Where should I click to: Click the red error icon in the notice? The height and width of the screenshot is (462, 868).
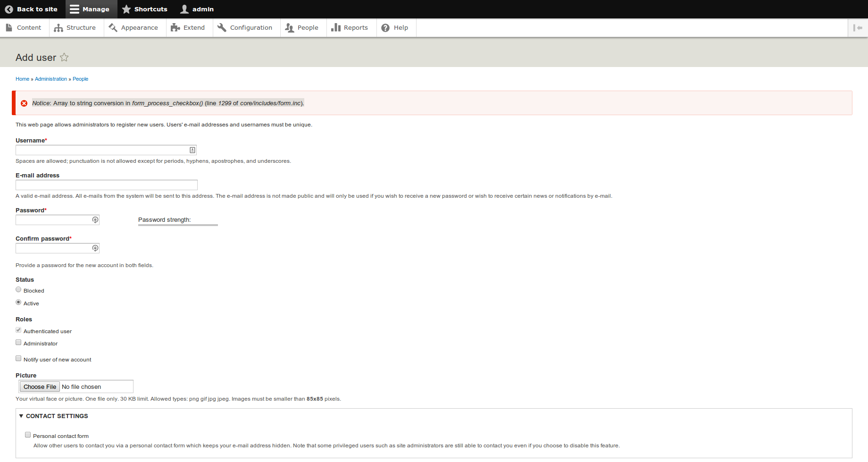pyautogui.click(x=24, y=103)
